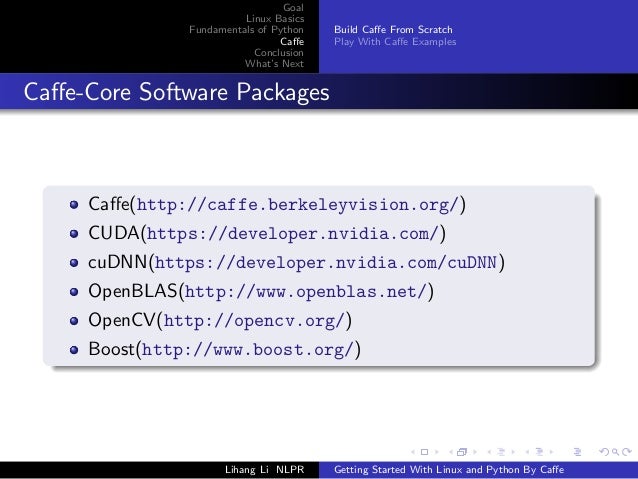Open the www.openblas.net link
The height and width of the screenshot is (479, 638).
306,292
